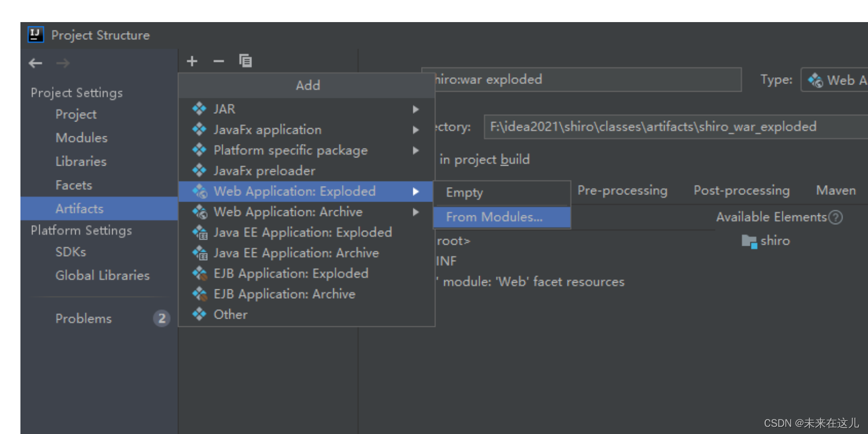Choose From Modules... in submenu
The height and width of the screenshot is (434, 868).
tap(502, 217)
